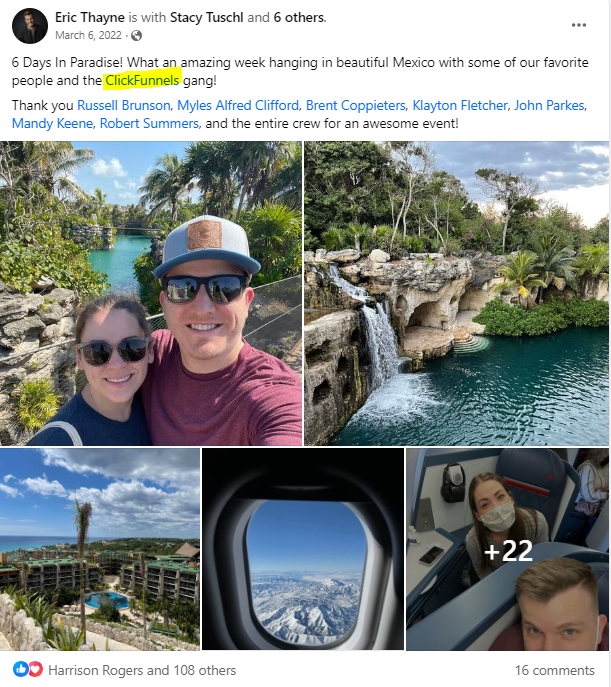The height and width of the screenshot is (687, 611).
Task: Click Mandy Keene's name link
Action: click(x=52, y=124)
